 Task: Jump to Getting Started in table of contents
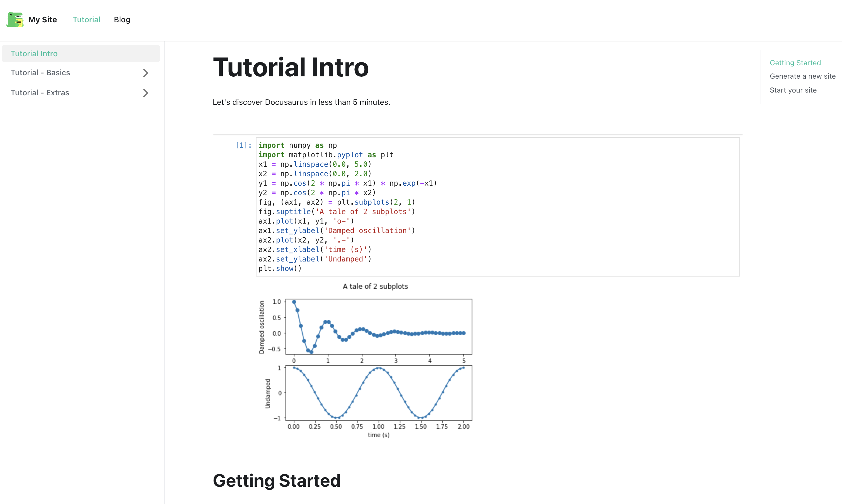[x=795, y=63]
